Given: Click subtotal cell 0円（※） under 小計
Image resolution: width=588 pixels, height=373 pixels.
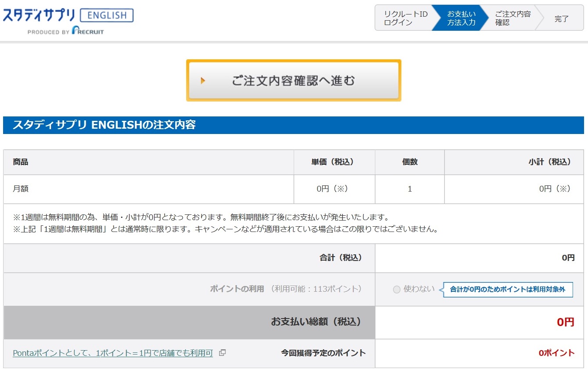Looking at the screenshot, I should pos(514,189).
